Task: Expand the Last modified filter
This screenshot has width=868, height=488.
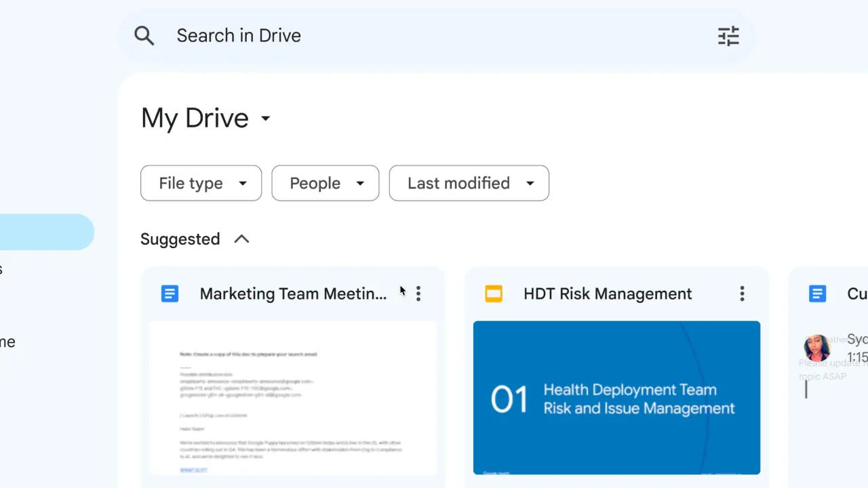Action: point(469,183)
